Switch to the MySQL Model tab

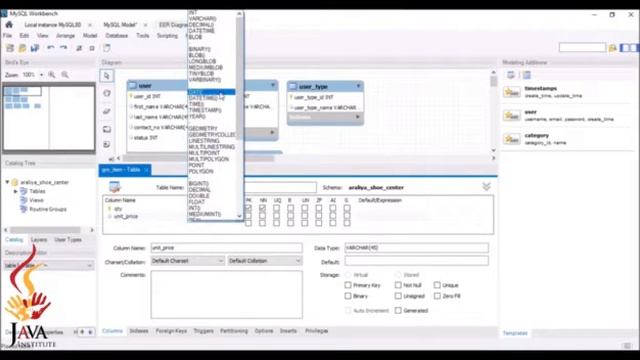[120, 25]
